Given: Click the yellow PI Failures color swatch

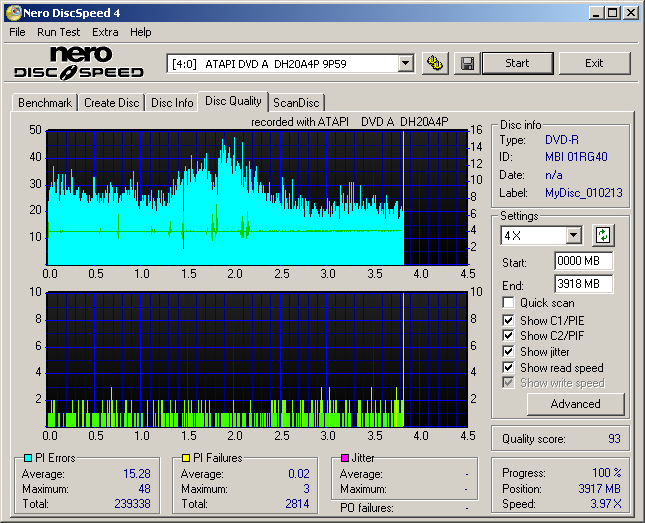Looking at the screenshot, I should 186,458.
